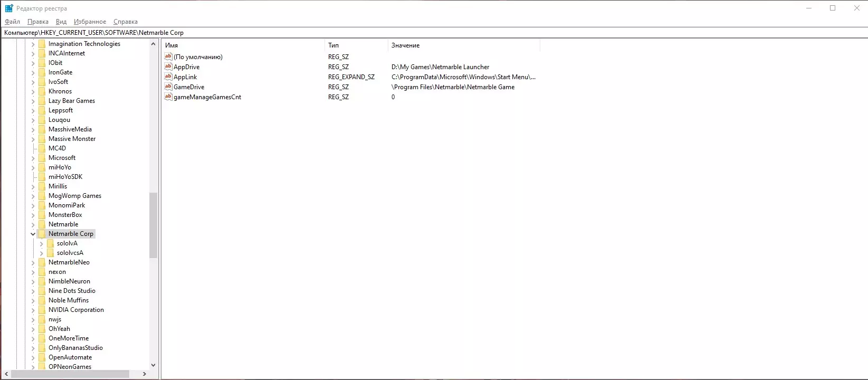
Task: Click the tree horizontal scroll left arrow
Action: [x=6, y=374]
